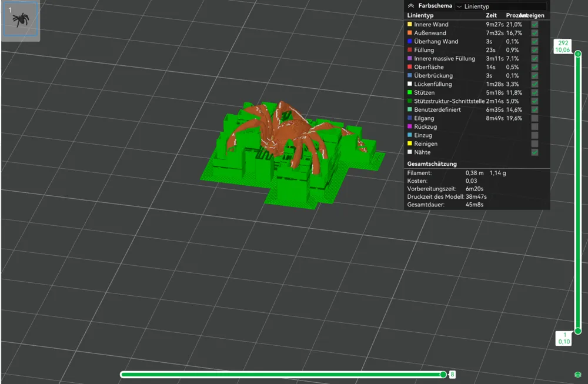588x384 pixels.
Task: Click the plus button atop the vertical layer slider
Action: pos(578,54)
